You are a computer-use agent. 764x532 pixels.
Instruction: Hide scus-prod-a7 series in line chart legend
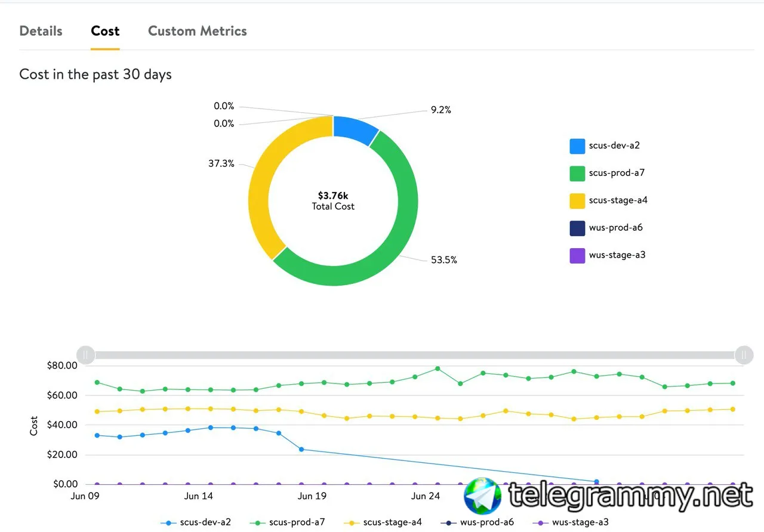[287, 522]
